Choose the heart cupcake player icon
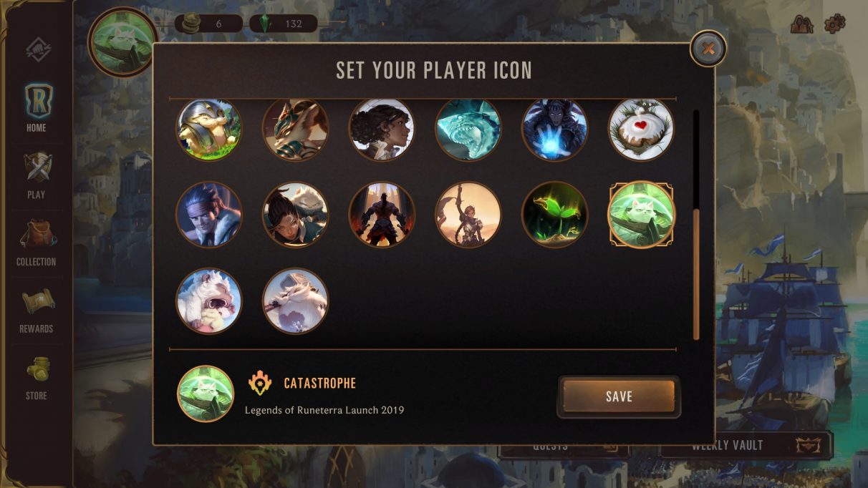This screenshot has width=868, height=488. coord(641,129)
